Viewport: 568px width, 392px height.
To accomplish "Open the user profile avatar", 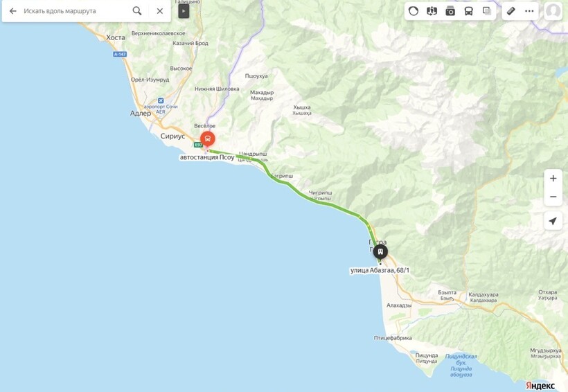I will coord(553,11).
